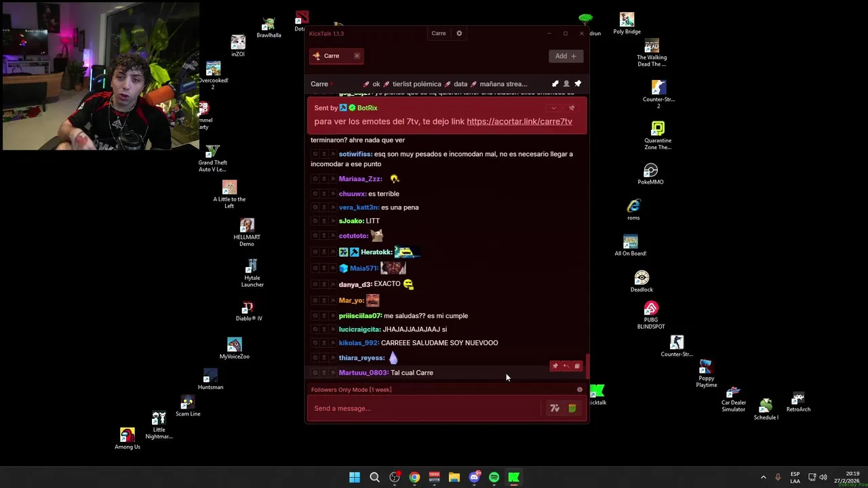
Task: Launch the Schedule I desktop icon
Action: (x=766, y=409)
